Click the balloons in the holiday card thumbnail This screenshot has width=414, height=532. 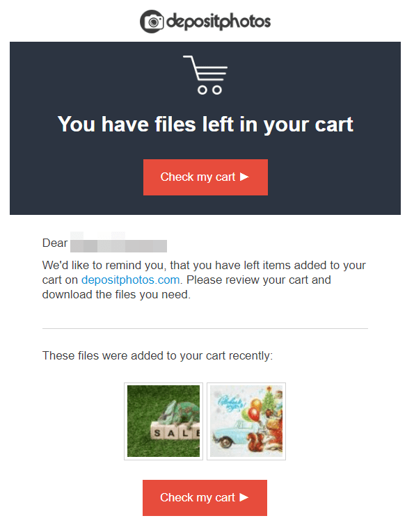pyautogui.click(x=254, y=409)
